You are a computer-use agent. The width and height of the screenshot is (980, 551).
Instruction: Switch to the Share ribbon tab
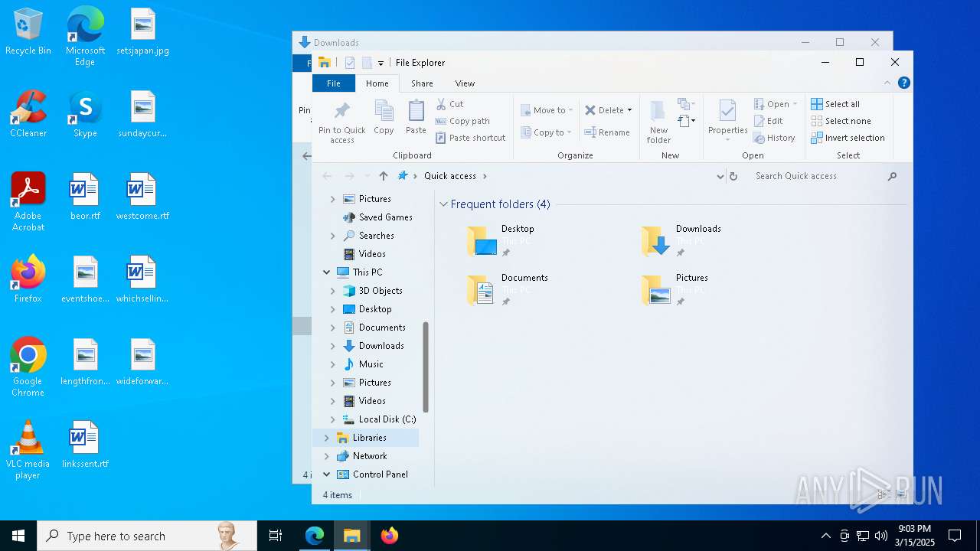point(422,83)
